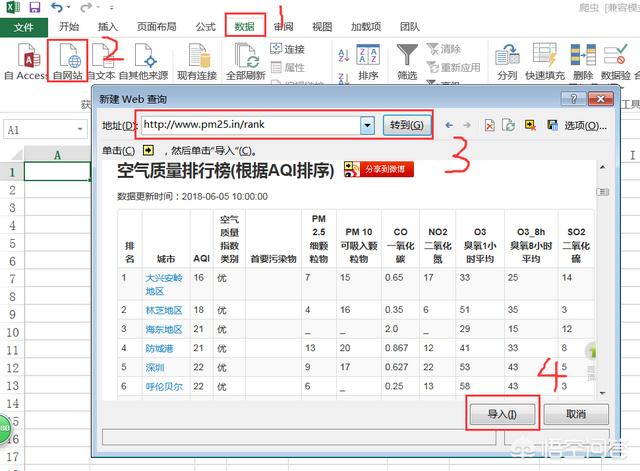Screen dimensions: 640x471
Task: Switch to the 数据 (Data) ribbon tab
Action: click(x=244, y=27)
